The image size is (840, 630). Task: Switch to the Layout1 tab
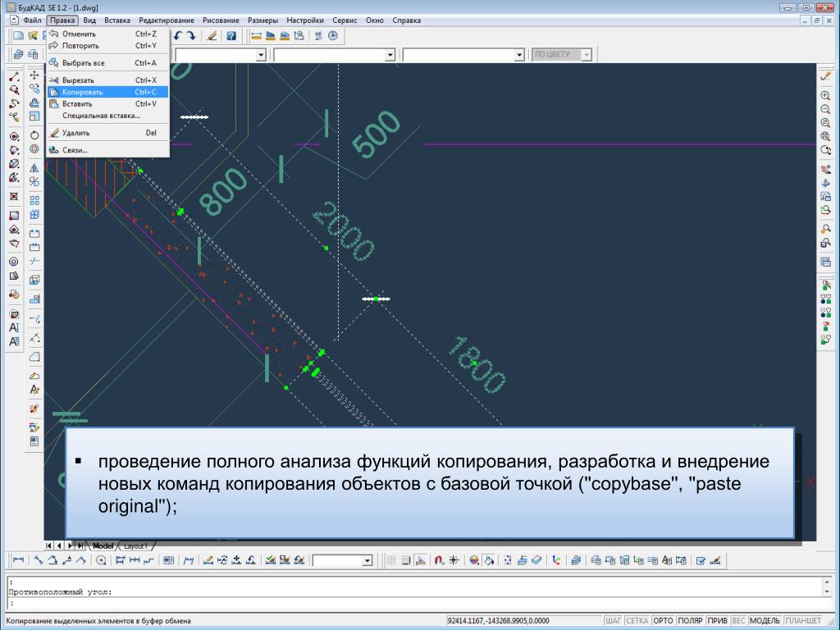pyautogui.click(x=135, y=546)
